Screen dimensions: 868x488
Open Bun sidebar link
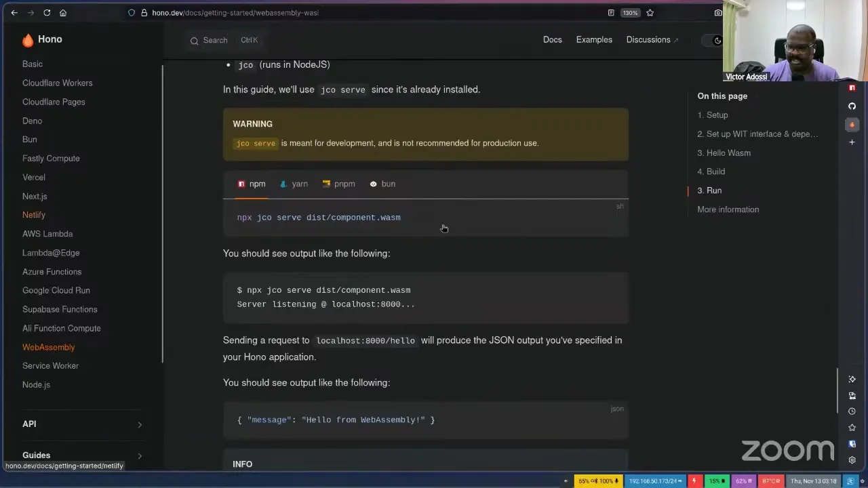30,140
